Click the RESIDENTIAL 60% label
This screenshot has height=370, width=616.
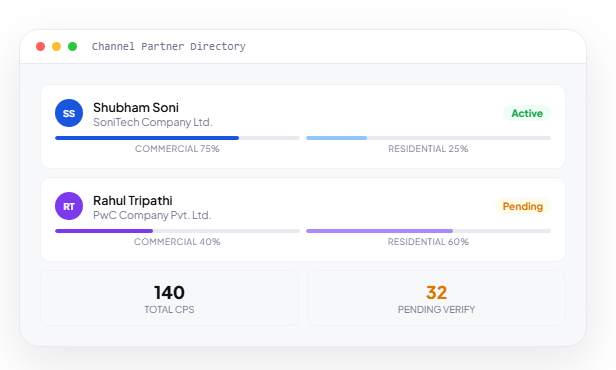pyautogui.click(x=428, y=242)
